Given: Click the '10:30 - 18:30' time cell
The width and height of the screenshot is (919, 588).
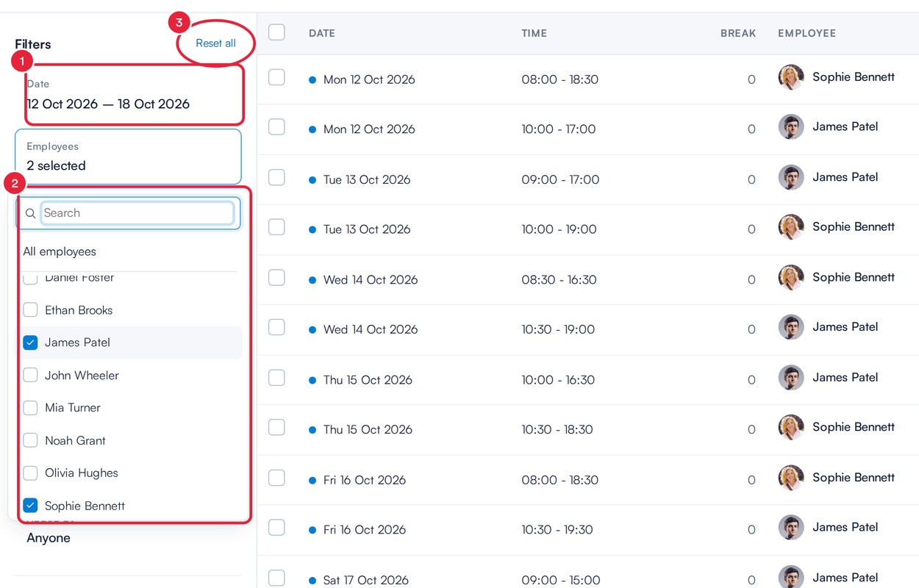Looking at the screenshot, I should [557, 429].
